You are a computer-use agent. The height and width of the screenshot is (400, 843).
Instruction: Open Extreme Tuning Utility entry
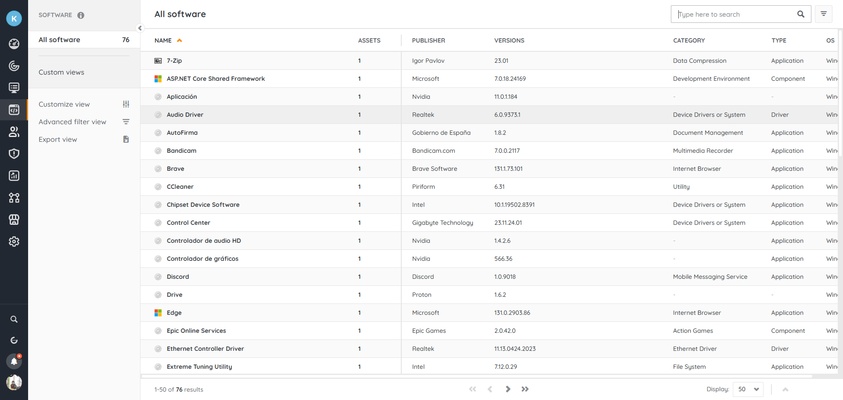(x=199, y=367)
